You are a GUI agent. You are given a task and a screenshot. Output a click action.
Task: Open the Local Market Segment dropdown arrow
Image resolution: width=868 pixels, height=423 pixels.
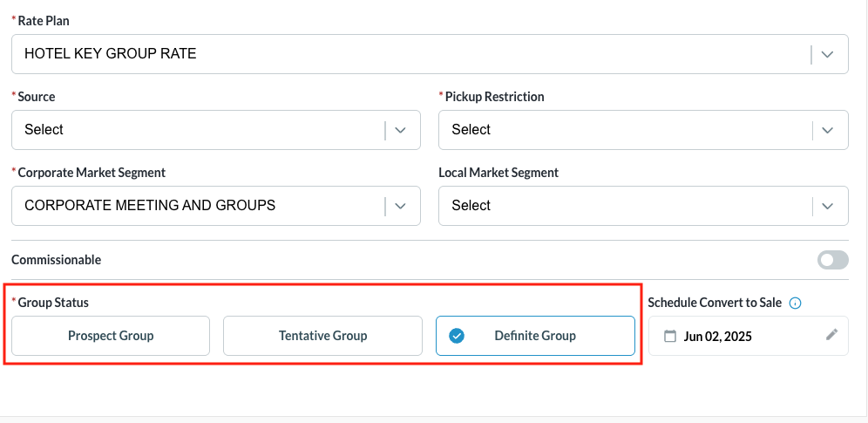tap(828, 206)
